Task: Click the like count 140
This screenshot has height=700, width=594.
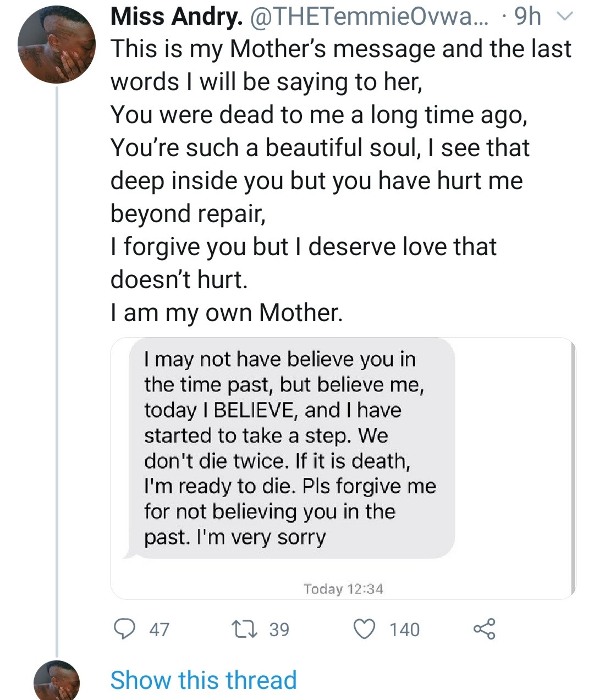Action: [405, 629]
